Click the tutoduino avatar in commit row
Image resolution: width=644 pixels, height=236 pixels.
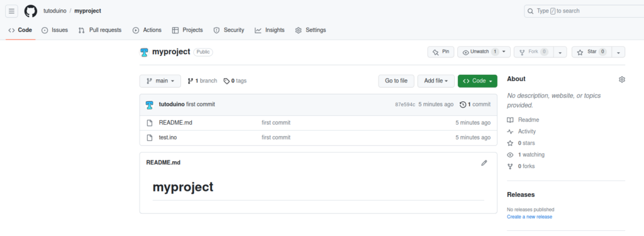point(150,105)
